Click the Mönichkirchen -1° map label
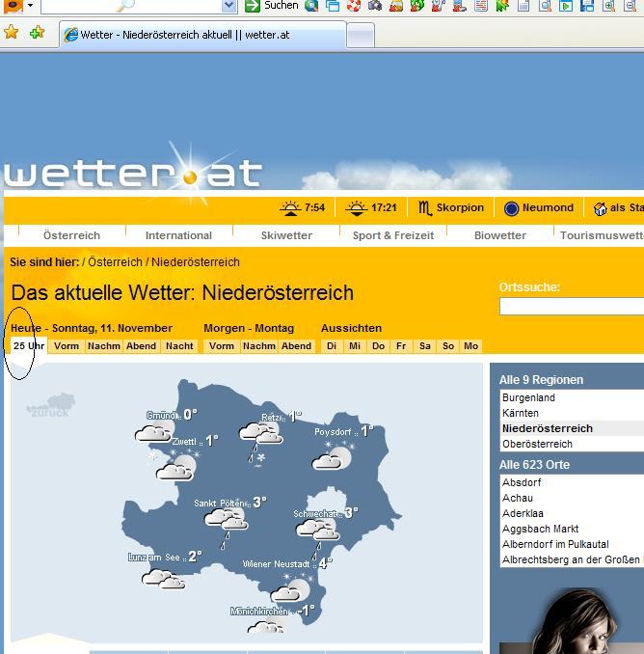The width and height of the screenshot is (644, 654). tap(273, 611)
